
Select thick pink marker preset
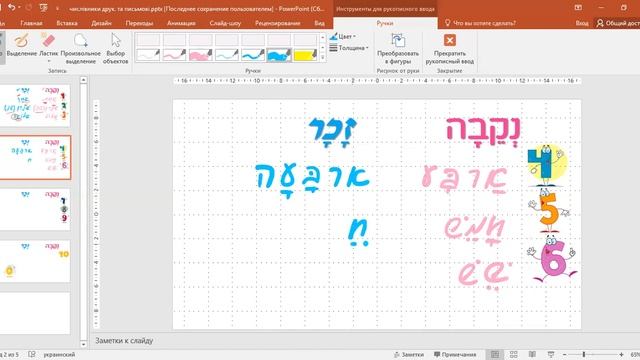point(200,55)
